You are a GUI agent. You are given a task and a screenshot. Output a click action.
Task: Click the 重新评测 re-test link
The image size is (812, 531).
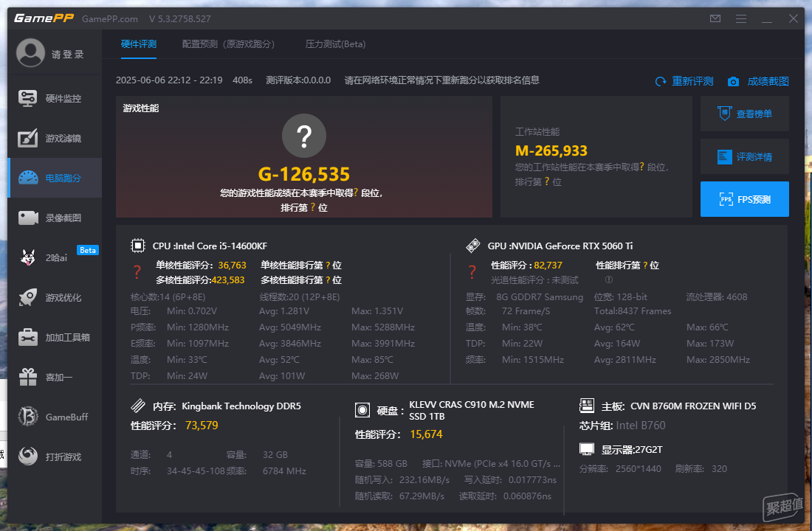(692, 81)
